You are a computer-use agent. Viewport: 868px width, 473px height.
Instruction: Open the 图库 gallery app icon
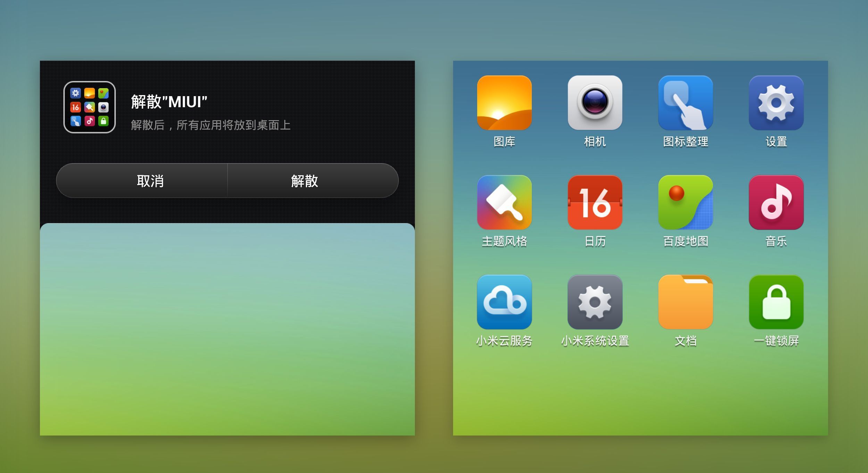tap(504, 103)
